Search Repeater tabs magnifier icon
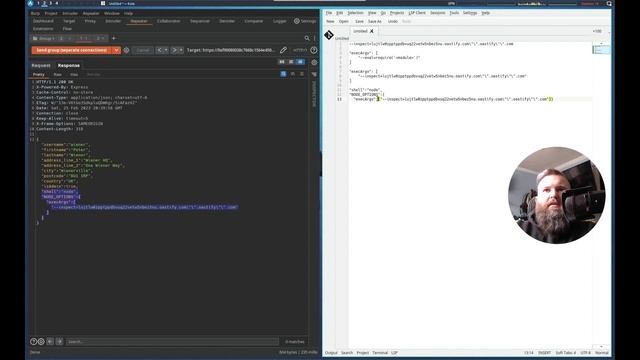The image size is (640, 360). point(307,38)
